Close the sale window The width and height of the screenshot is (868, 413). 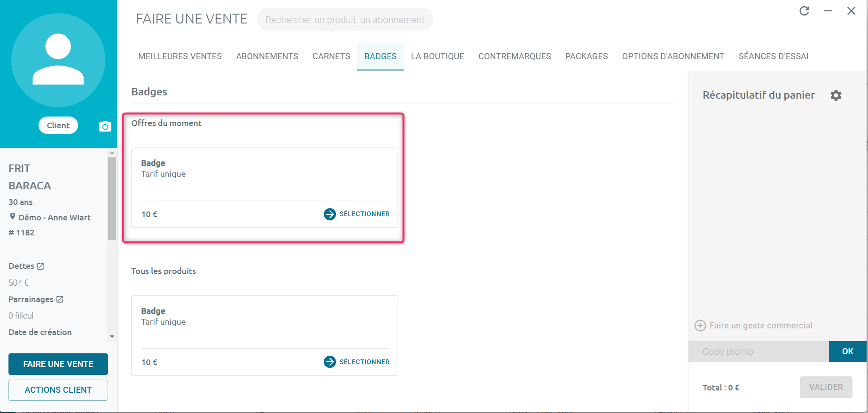pyautogui.click(x=851, y=11)
